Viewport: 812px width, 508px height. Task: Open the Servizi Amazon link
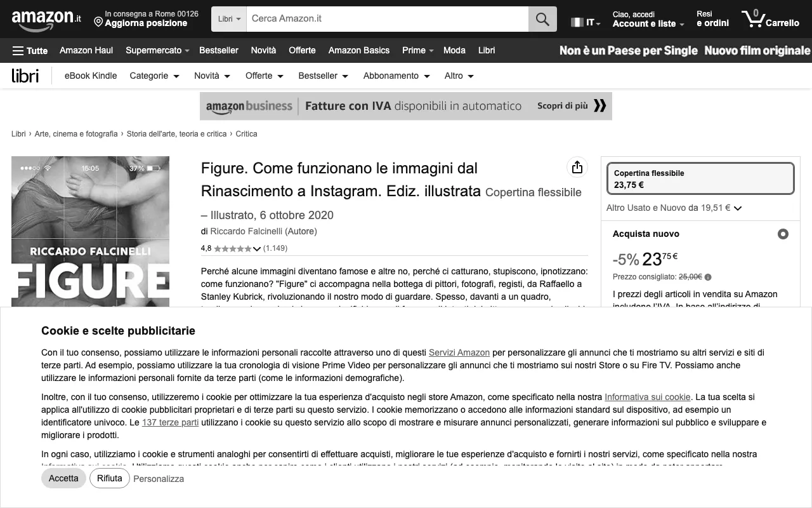click(459, 352)
